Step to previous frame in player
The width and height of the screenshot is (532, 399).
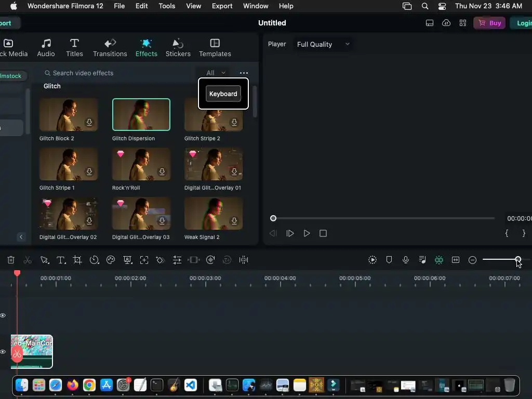[273, 233]
